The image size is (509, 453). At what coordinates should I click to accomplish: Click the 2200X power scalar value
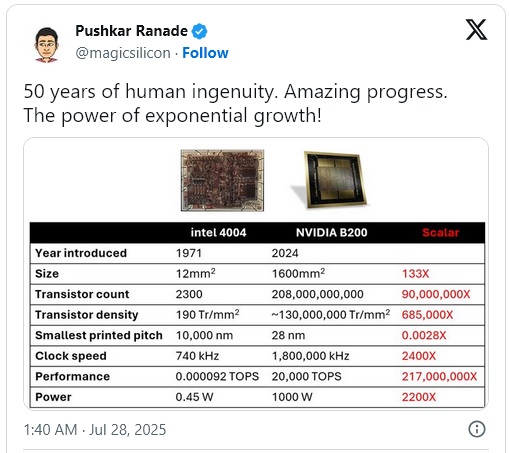tap(419, 397)
